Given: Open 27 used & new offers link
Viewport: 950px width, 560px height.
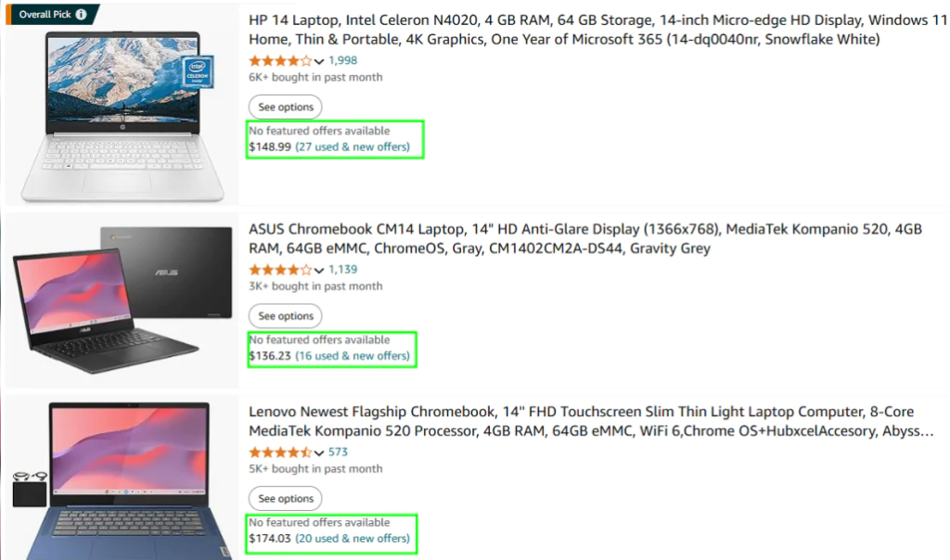Looking at the screenshot, I should click(353, 147).
